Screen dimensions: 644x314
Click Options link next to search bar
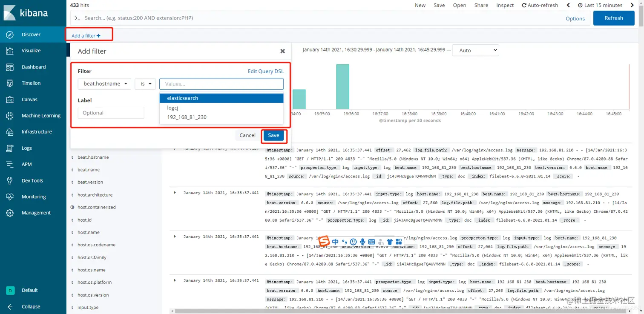[x=575, y=18]
